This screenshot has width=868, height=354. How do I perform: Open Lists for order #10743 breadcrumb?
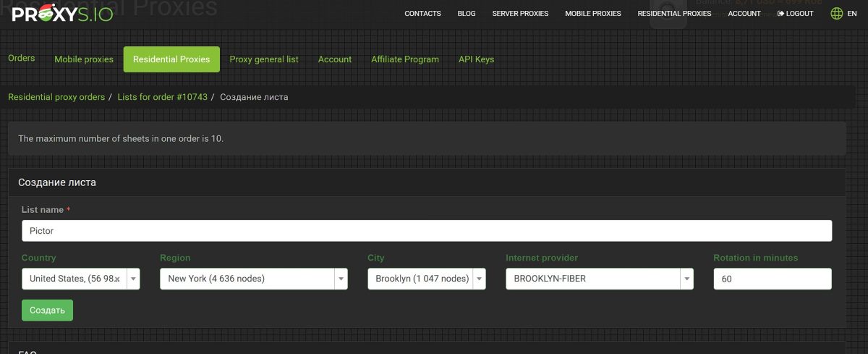point(162,97)
